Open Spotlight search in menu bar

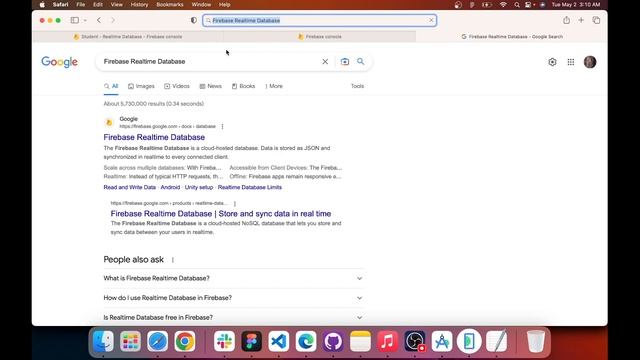[517, 4]
